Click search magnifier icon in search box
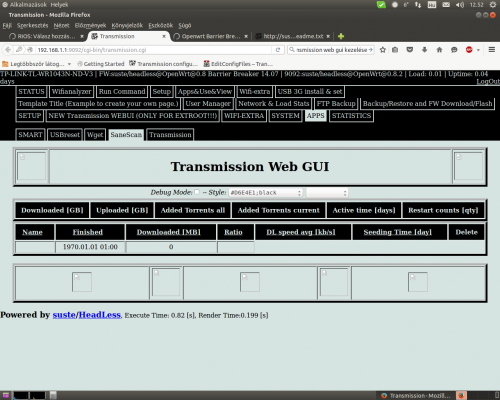Image resolution: width=500 pixels, height=400 pixels. (292, 50)
